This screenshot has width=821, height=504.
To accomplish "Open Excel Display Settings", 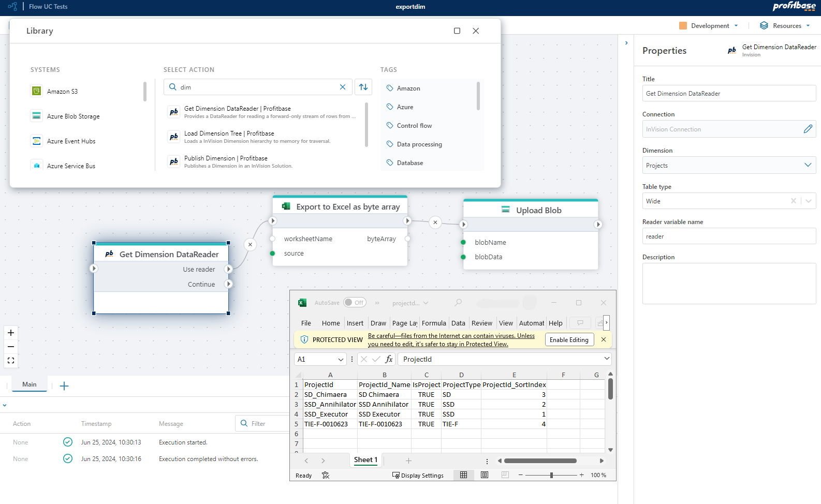I will (418, 476).
